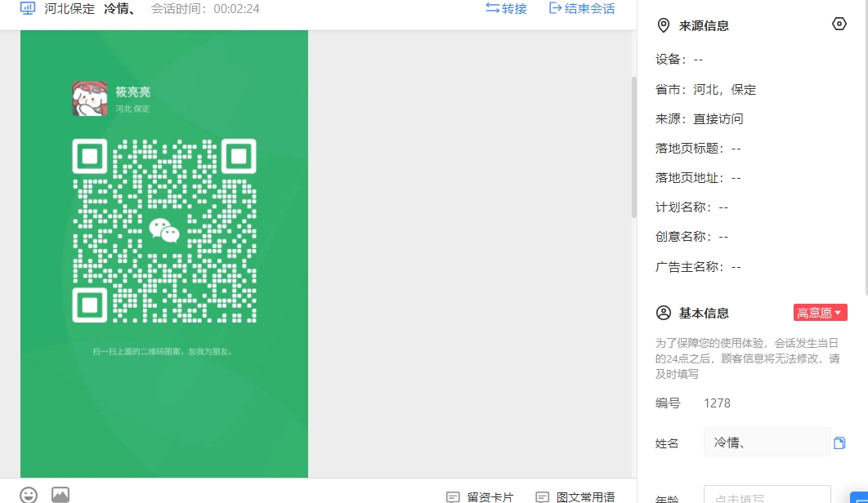
Task: Click the 筱亮亮 name on the QR card
Action: (133, 91)
